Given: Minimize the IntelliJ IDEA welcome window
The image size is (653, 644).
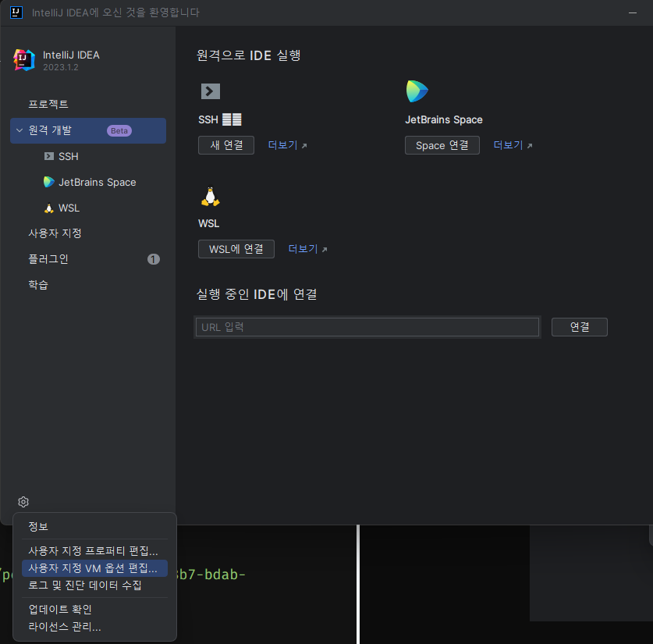Looking at the screenshot, I should pyautogui.click(x=633, y=13).
